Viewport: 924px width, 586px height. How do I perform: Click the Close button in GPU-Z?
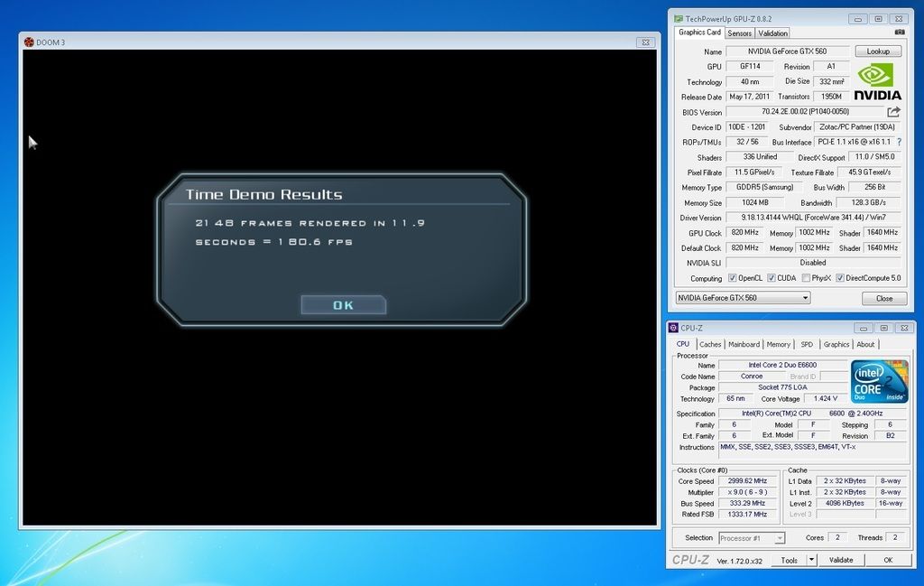click(884, 298)
